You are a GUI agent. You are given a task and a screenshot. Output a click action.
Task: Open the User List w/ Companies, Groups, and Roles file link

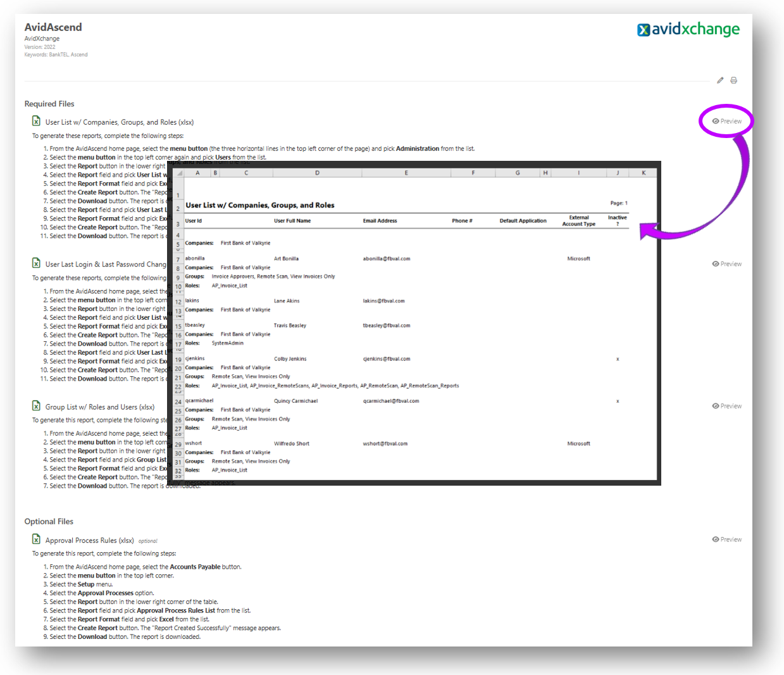[x=119, y=122]
